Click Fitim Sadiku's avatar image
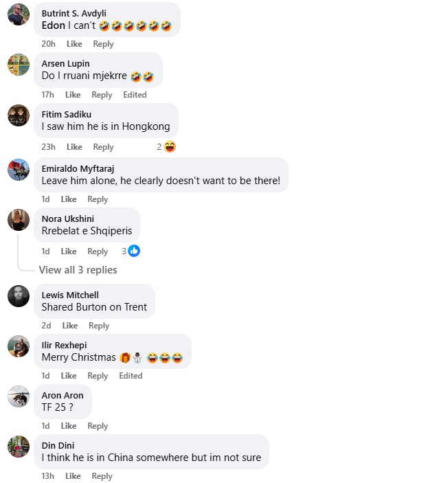Image resolution: width=448 pixels, height=483 pixels. 19,115
